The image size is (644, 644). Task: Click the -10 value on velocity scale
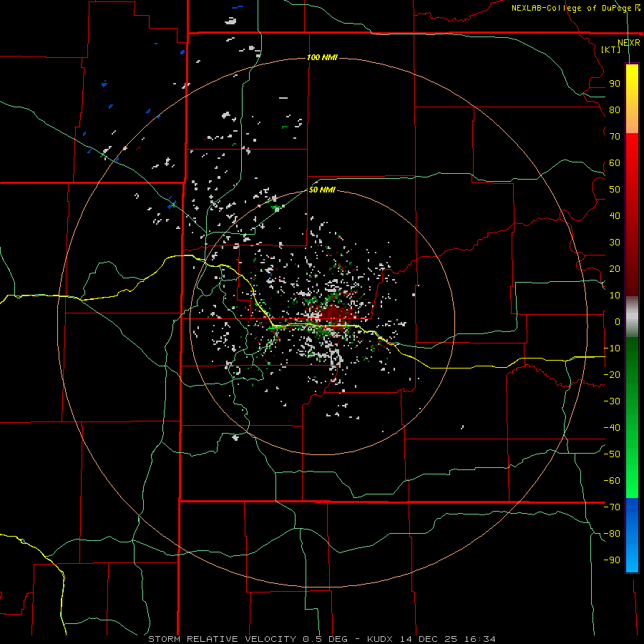pos(612,348)
